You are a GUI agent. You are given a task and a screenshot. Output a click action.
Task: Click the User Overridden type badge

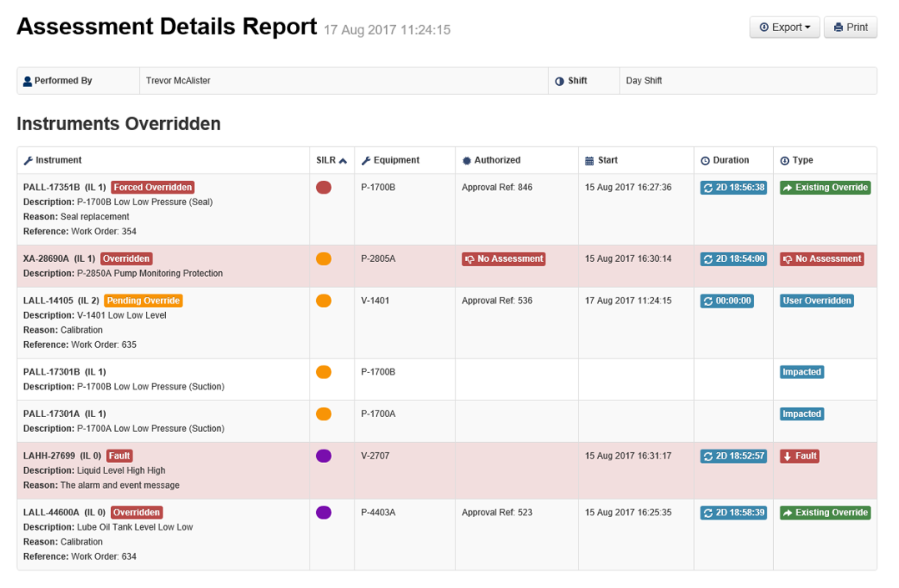(x=816, y=301)
